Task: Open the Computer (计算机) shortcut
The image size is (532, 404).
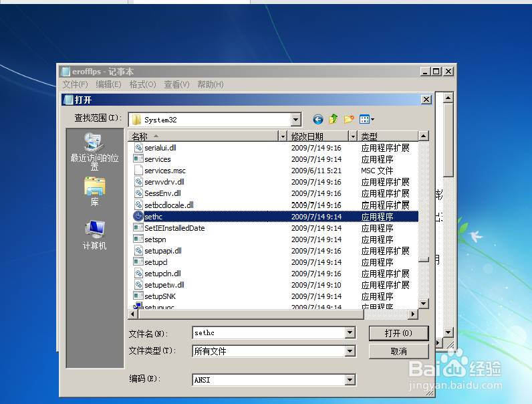Action: pyautogui.click(x=94, y=235)
